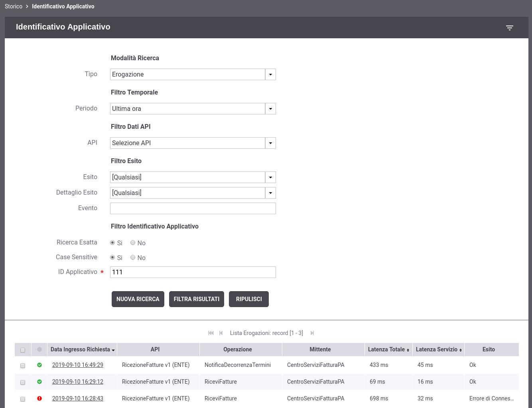This screenshot has height=408, width=532.
Task: Click the Identificativo Applicativo panel title
Action: click(x=63, y=27)
